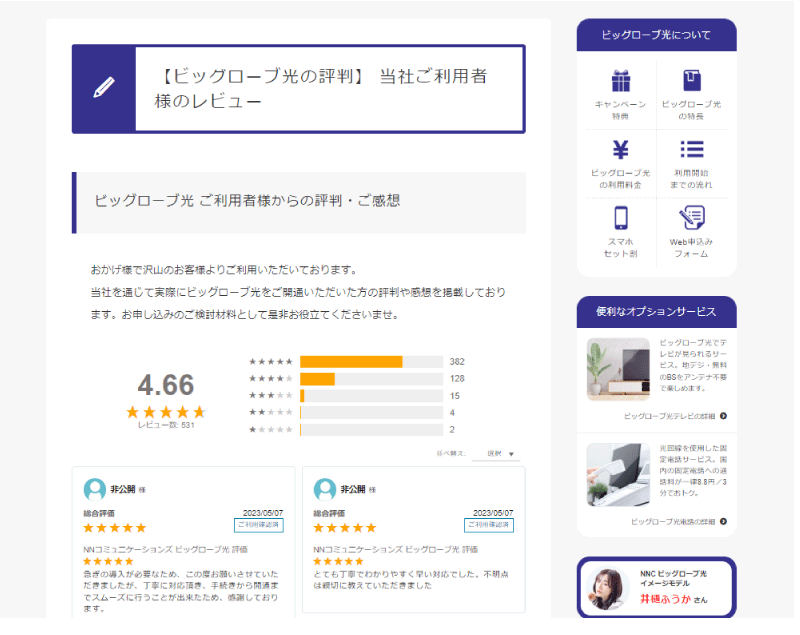Click the pencil icon in page title
Screen dimensions: 800x635
pyautogui.click(x=104, y=88)
